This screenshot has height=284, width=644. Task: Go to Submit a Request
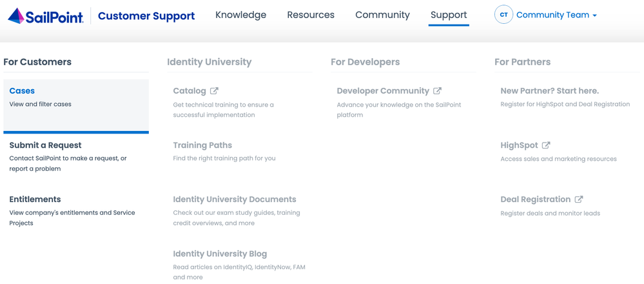45,145
